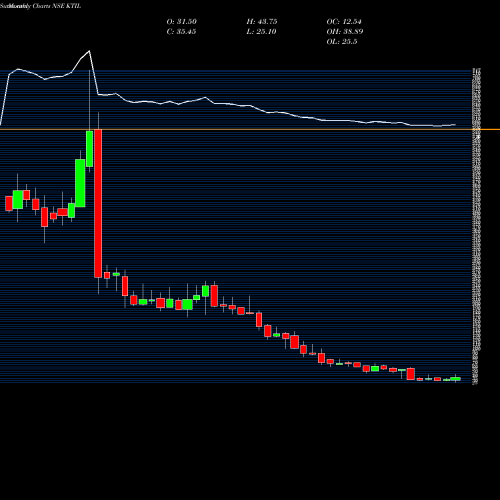The image size is (500, 500).
Task: Click the close price 'C: 35.45'
Action: [181, 32]
